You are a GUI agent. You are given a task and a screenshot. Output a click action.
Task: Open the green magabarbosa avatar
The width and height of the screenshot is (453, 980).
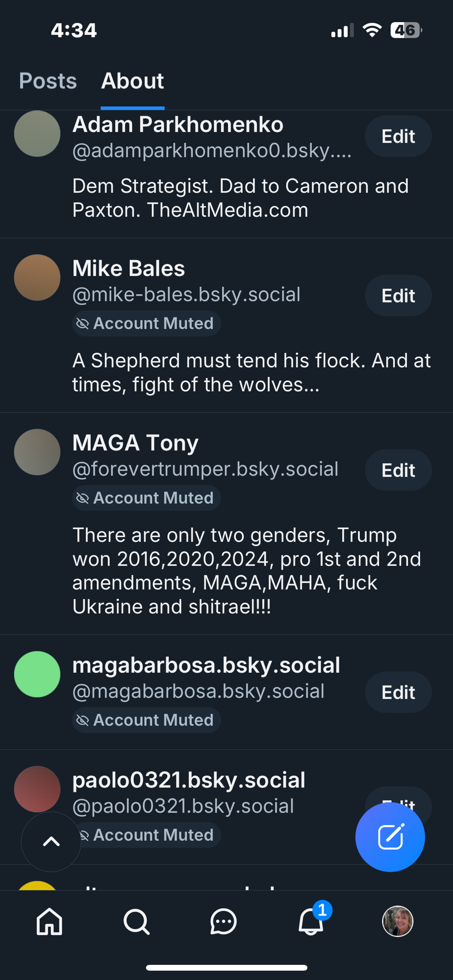point(37,674)
